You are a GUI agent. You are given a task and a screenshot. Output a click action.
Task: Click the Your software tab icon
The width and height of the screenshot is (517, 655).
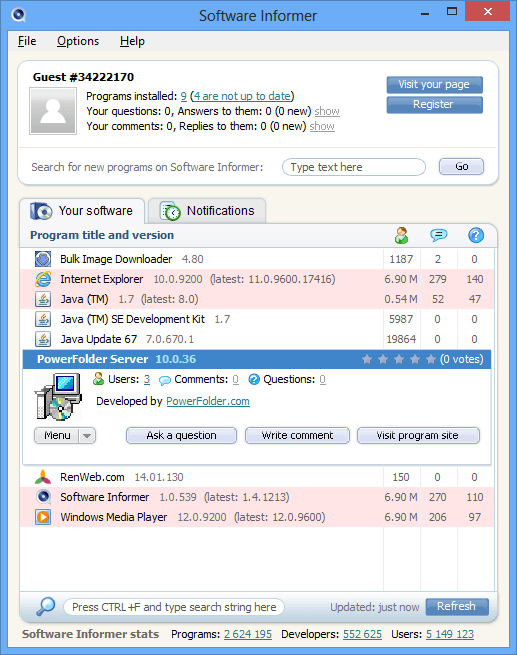pyautogui.click(x=41, y=211)
